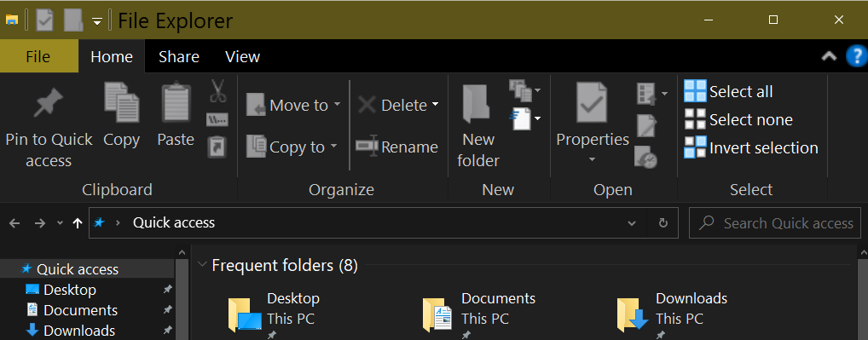
Task: Click the Edit file icon
Action: point(646,125)
